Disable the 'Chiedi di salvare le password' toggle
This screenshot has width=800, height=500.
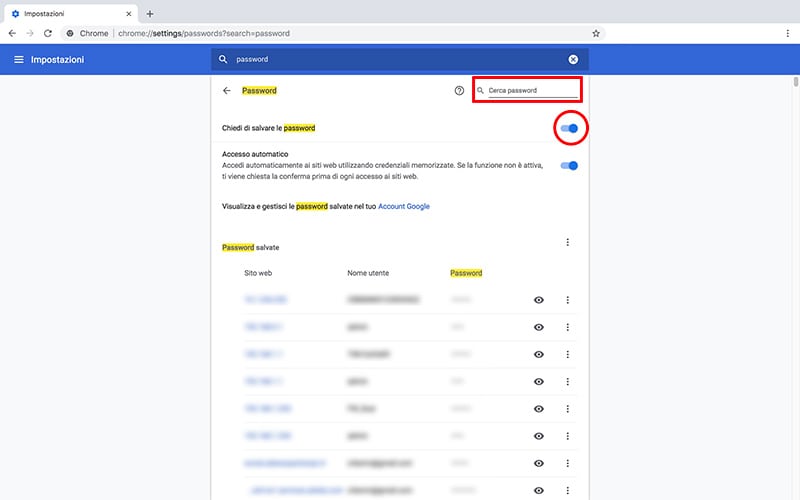570,128
